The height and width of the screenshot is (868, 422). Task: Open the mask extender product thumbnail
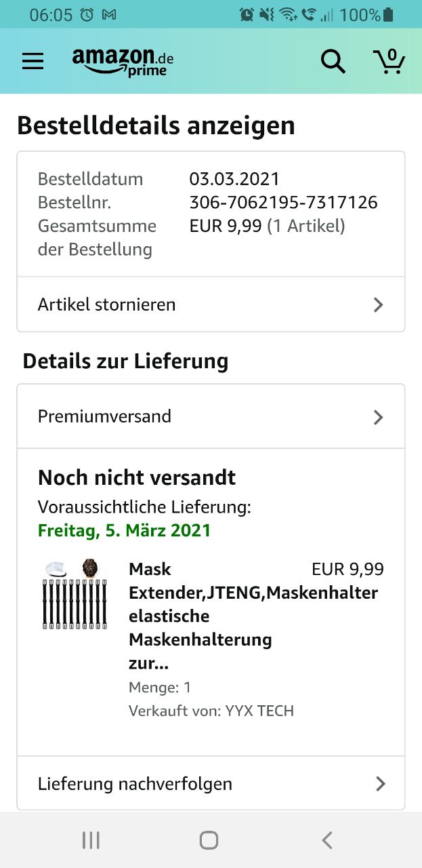(x=77, y=595)
